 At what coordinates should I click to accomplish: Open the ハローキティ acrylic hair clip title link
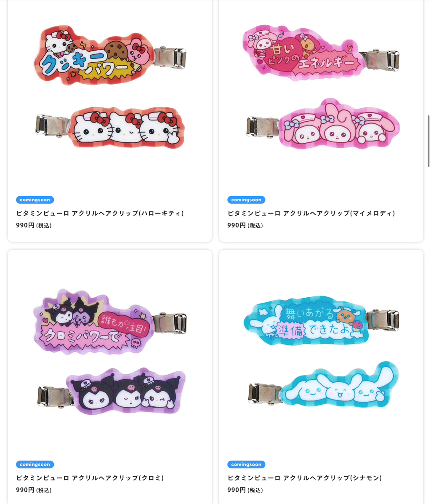(x=100, y=213)
